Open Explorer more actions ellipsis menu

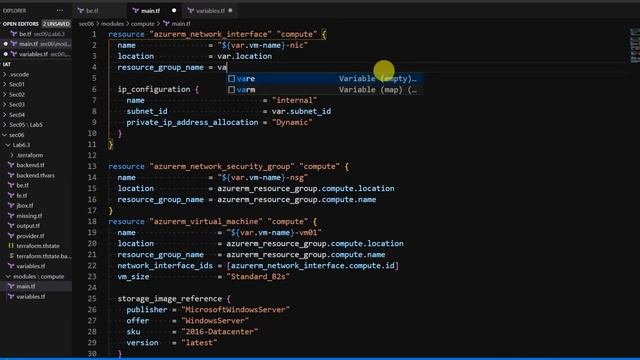coord(60,11)
